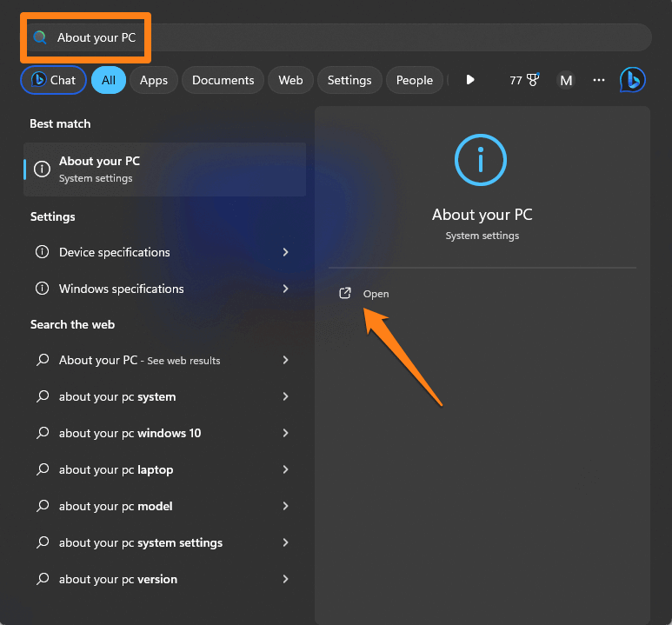Image resolution: width=672 pixels, height=625 pixels.
Task: Switch to the Apps filter
Action: click(153, 80)
